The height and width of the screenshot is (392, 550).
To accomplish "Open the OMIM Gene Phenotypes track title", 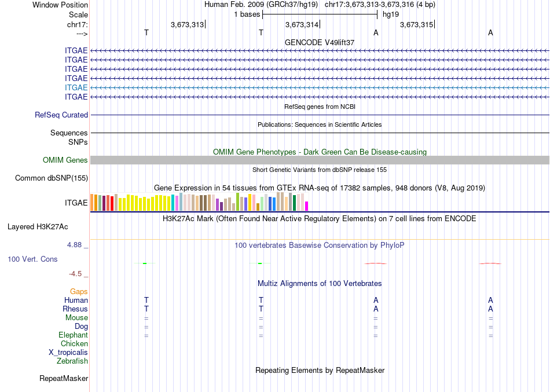I will point(320,152).
